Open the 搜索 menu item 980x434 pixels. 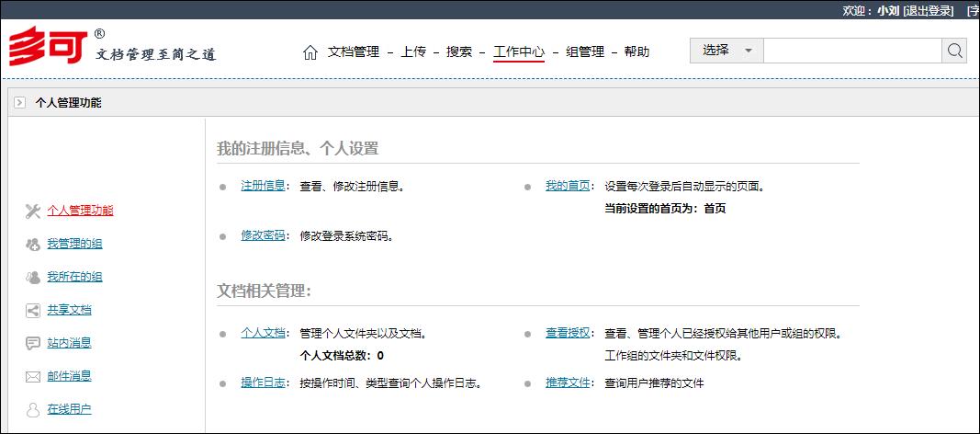[459, 51]
